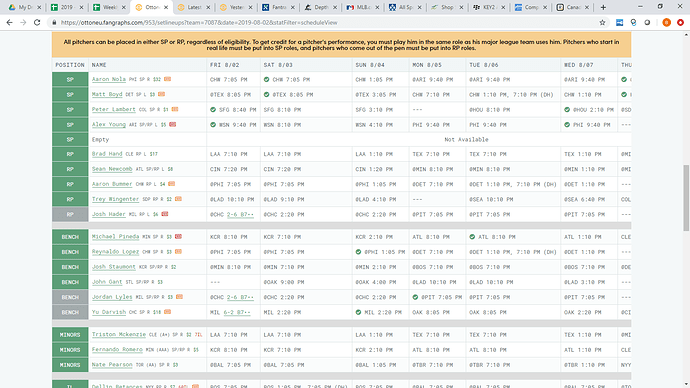Open red news icon beside Michael Pineda
690x388 pixels.
[178, 237]
